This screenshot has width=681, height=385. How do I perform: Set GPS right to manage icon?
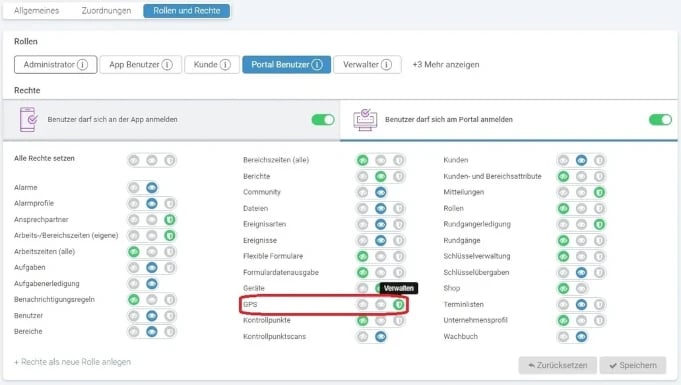click(398, 305)
